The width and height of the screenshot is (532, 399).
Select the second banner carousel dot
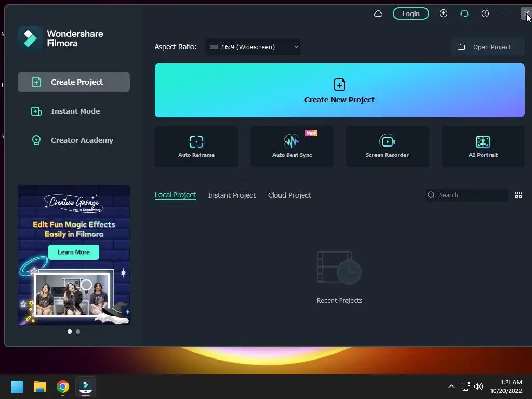tap(78, 331)
